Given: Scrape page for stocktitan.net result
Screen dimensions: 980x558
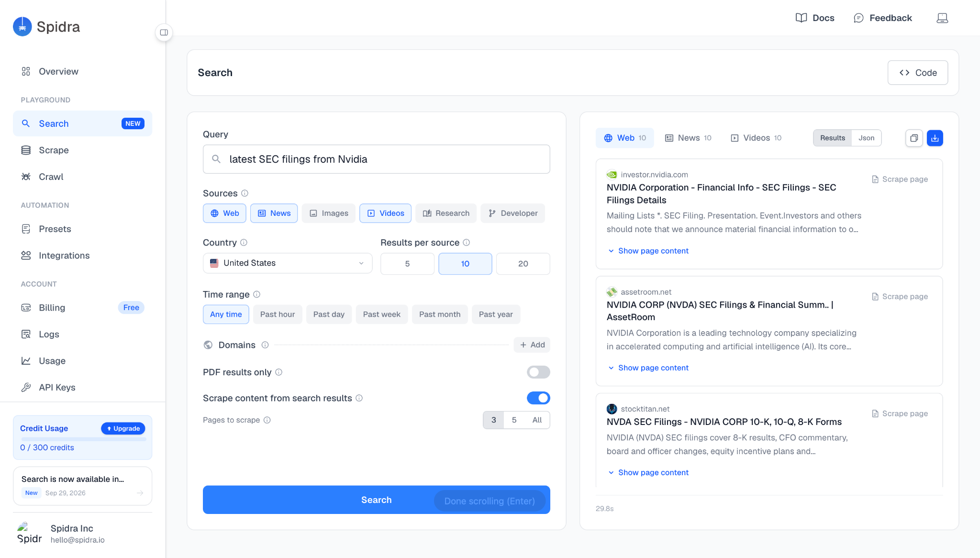Looking at the screenshot, I should pyautogui.click(x=900, y=413).
